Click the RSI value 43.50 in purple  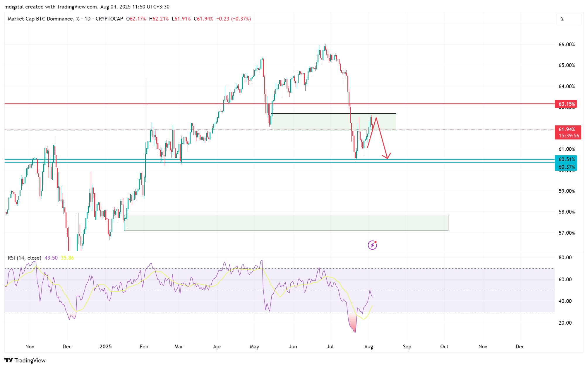click(x=51, y=258)
